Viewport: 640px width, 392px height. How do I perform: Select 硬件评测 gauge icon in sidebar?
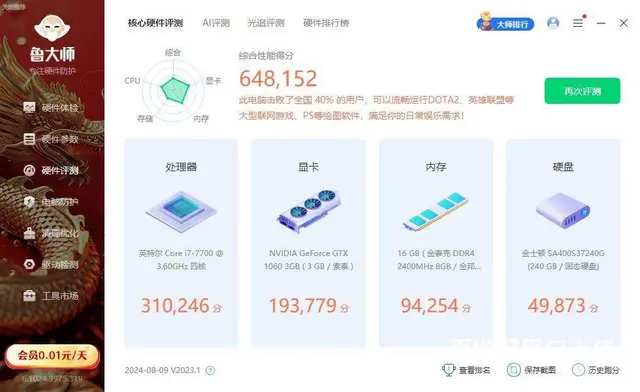coord(29,170)
